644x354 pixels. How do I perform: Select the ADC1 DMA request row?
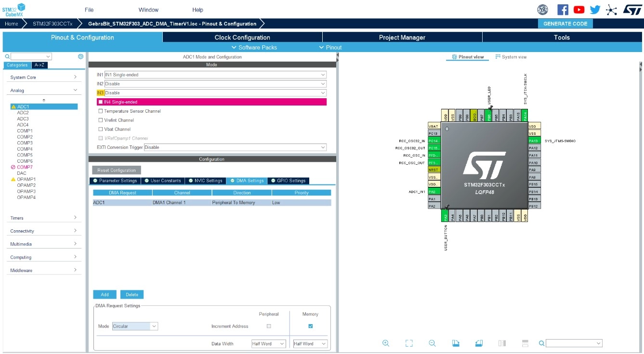pyautogui.click(x=212, y=203)
